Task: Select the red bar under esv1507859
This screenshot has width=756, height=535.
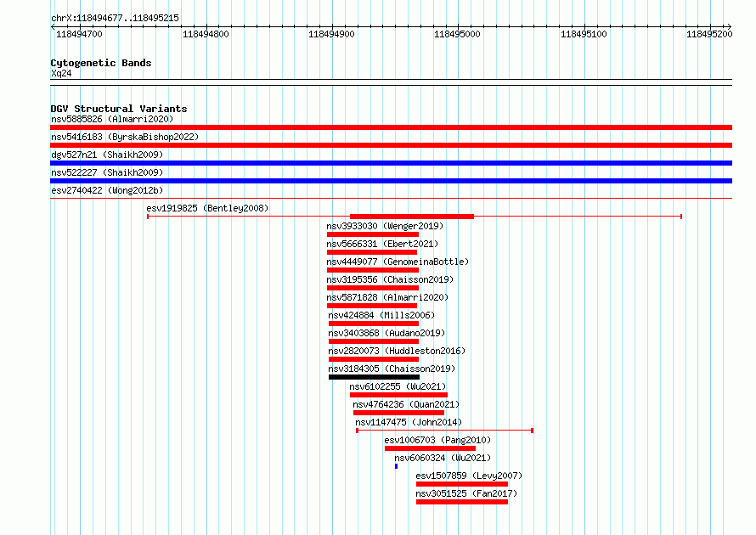Action: 462,484
